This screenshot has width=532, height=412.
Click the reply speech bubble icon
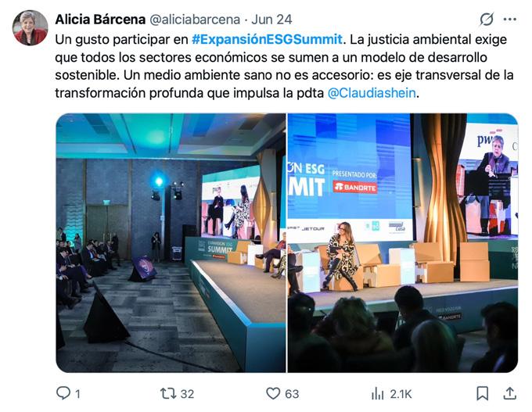63,393
